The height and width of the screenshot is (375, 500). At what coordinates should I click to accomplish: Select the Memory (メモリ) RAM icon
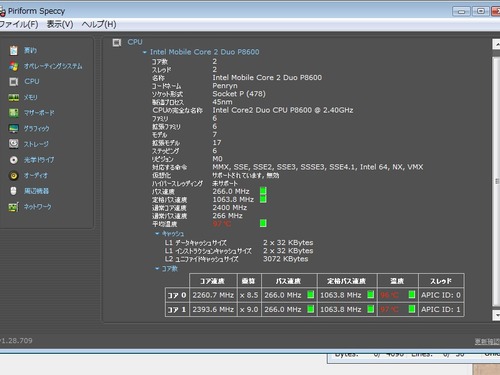tap(14, 97)
